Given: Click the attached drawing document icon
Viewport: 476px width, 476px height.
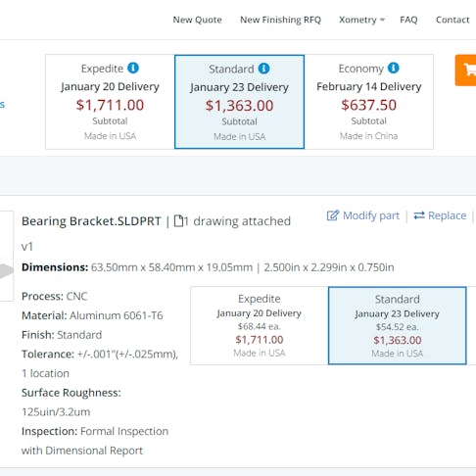Looking at the screenshot, I should [178, 221].
